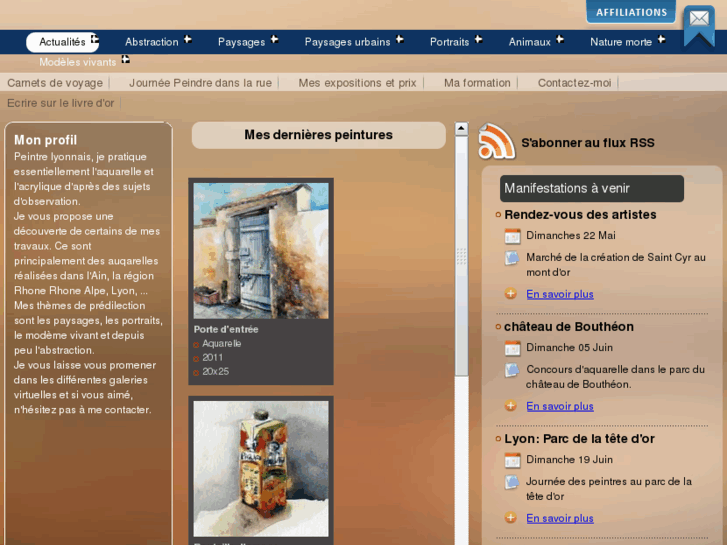Click the AFFILIATIONS button
Screen dimensions: 727x545
point(631,12)
